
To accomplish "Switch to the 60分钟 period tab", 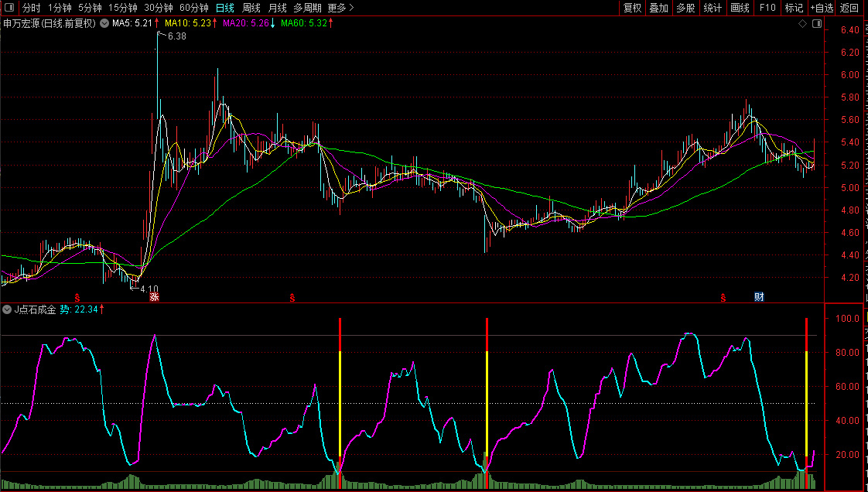I will pyautogui.click(x=193, y=8).
